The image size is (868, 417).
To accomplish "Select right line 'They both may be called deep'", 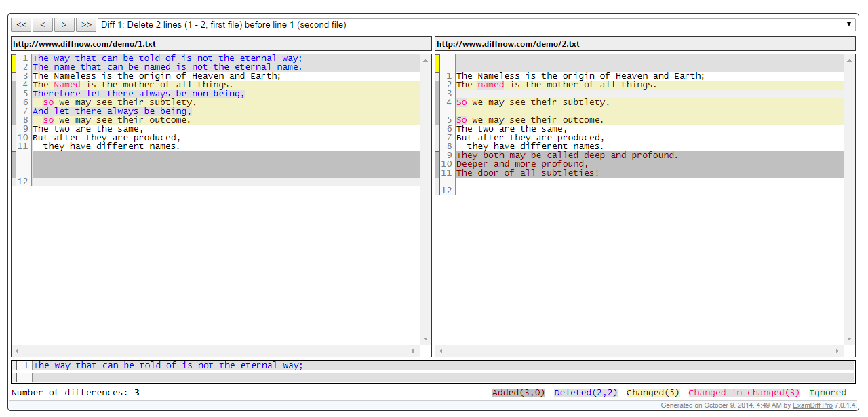I will pos(568,155).
